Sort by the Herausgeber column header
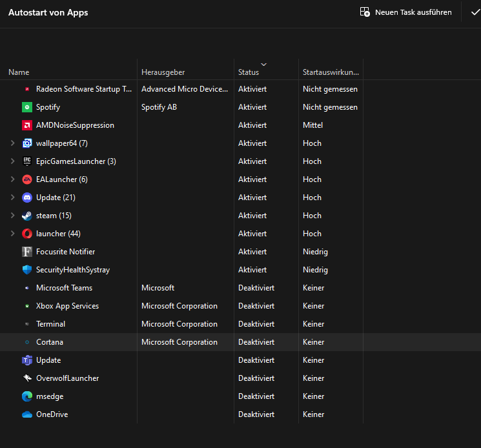 point(163,72)
